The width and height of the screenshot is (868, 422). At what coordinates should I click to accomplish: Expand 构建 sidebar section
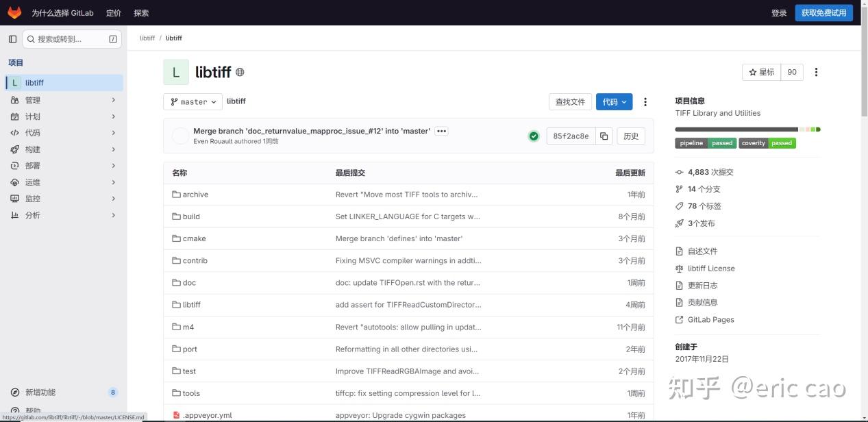[63, 149]
